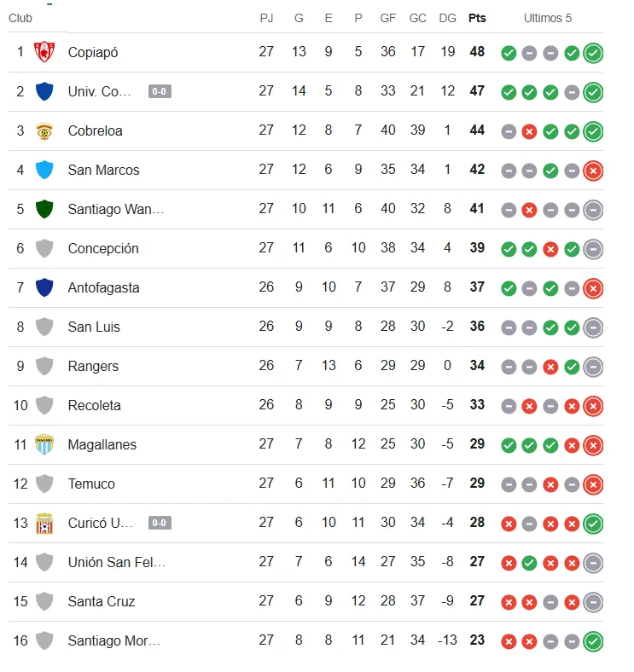Click Antofagasta dark blue shield icon
Screen dimensions: 634x672
click(44, 287)
